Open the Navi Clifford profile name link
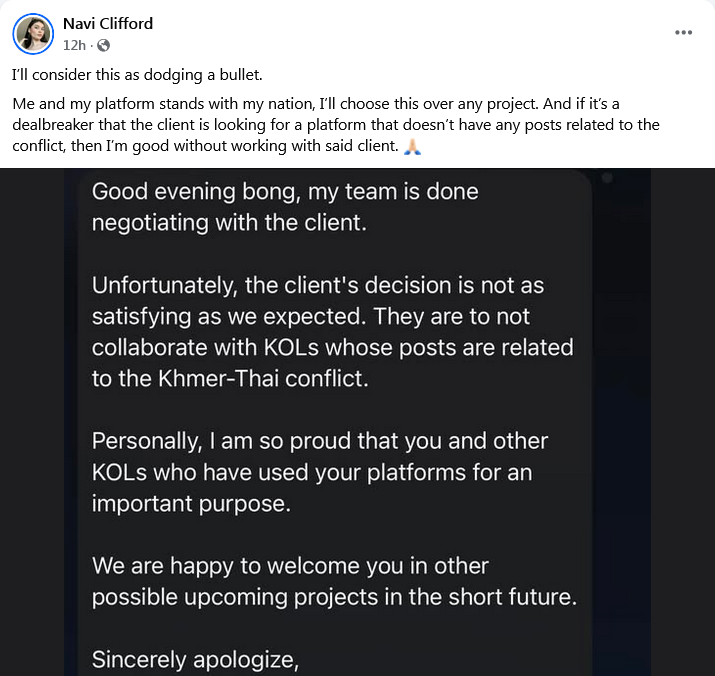Image resolution: width=715 pixels, height=676 pixels. coord(108,23)
